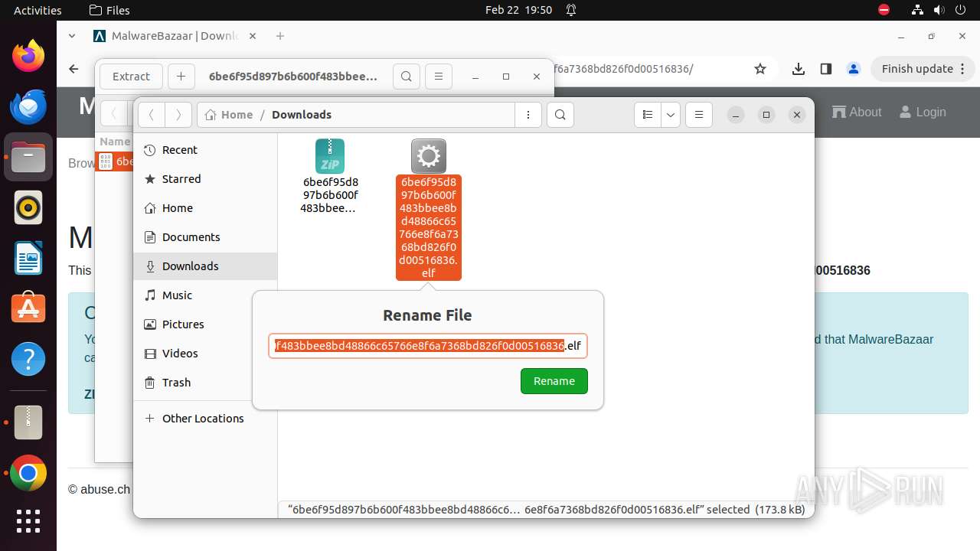Launch Thunderbird from the dock

(x=28, y=106)
